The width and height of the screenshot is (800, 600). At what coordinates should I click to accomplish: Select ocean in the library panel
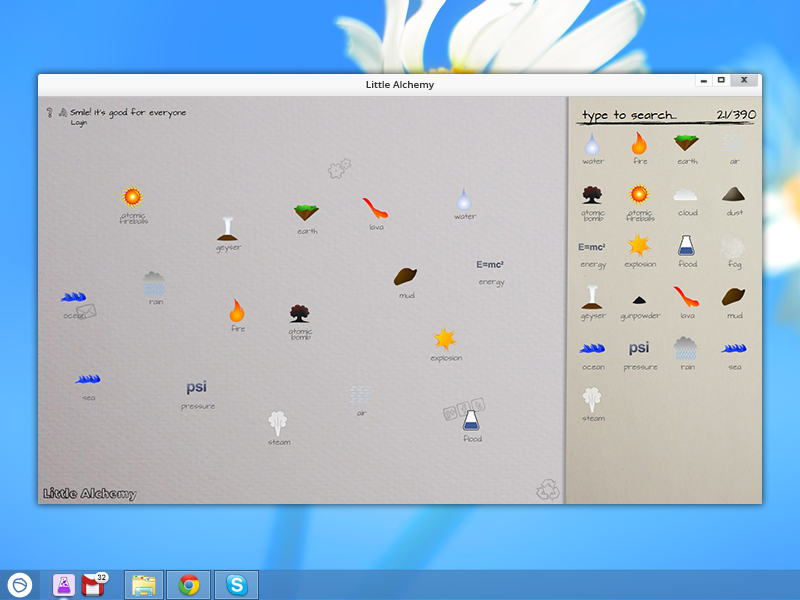[592, 356]
